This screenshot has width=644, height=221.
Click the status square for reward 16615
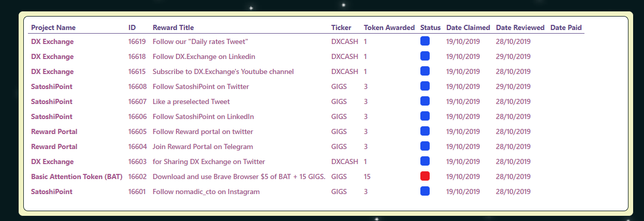[x=425, y=71]
